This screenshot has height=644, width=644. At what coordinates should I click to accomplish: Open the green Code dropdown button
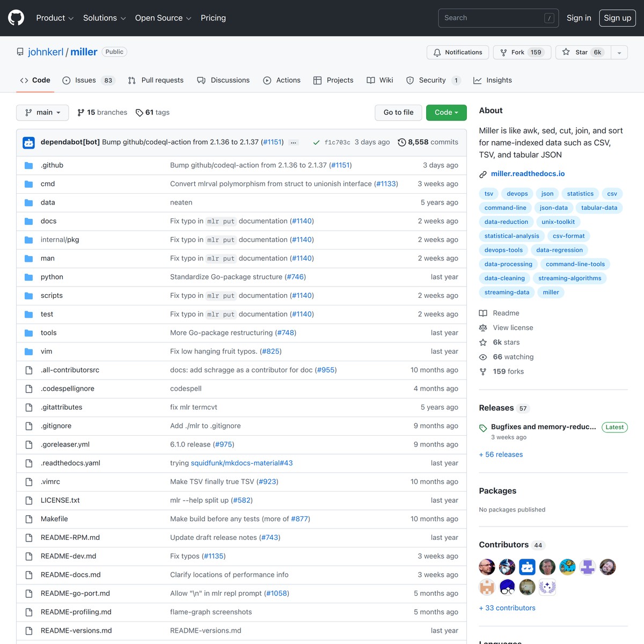tap(446, 112)
